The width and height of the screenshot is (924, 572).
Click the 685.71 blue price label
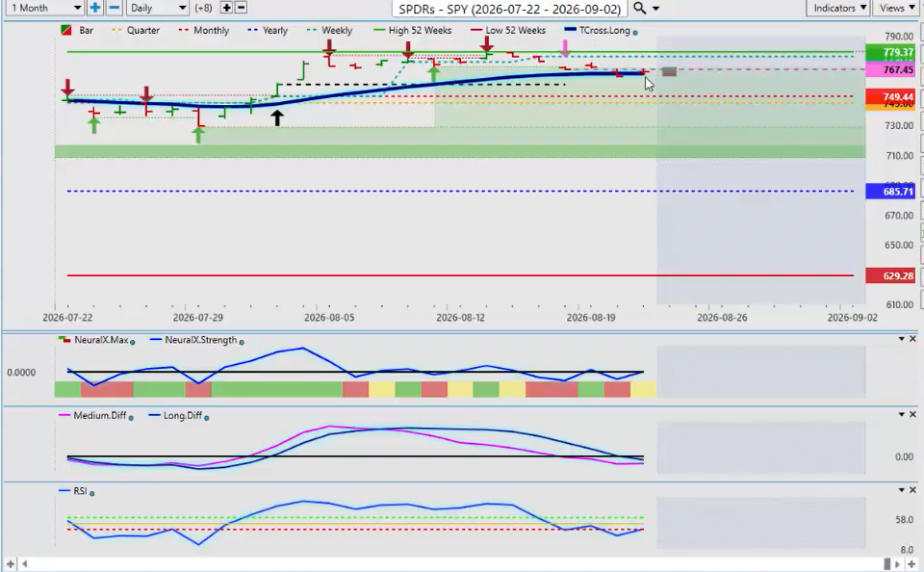coord(889,191)
